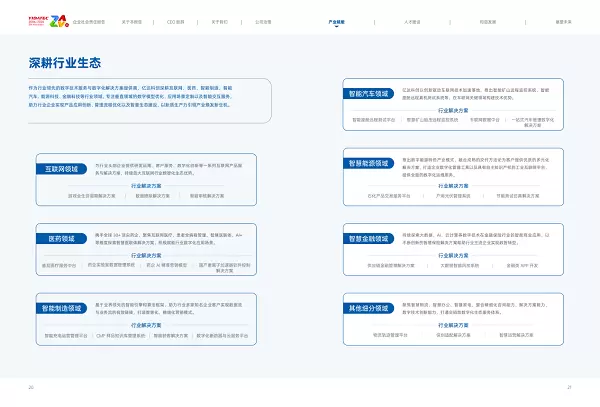600x407 pixels.
Task: Select the 产业赋能 navigation tab
Action: pos(337,20)
